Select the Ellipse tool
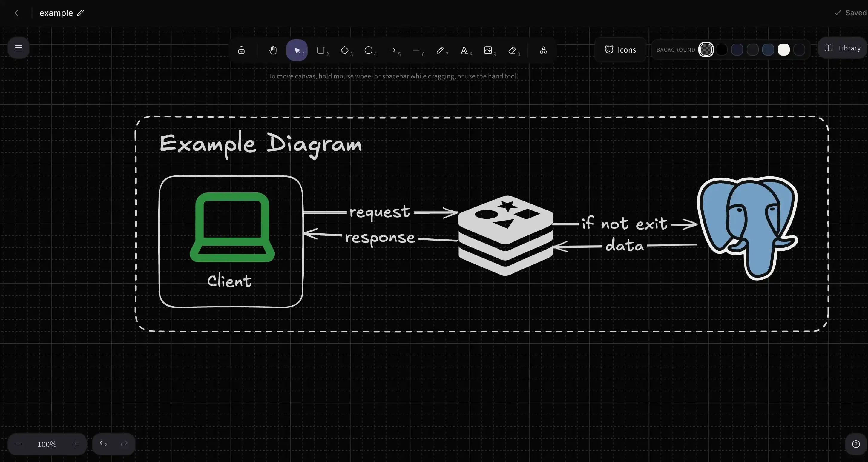The image size is (868, 462). 369,50
